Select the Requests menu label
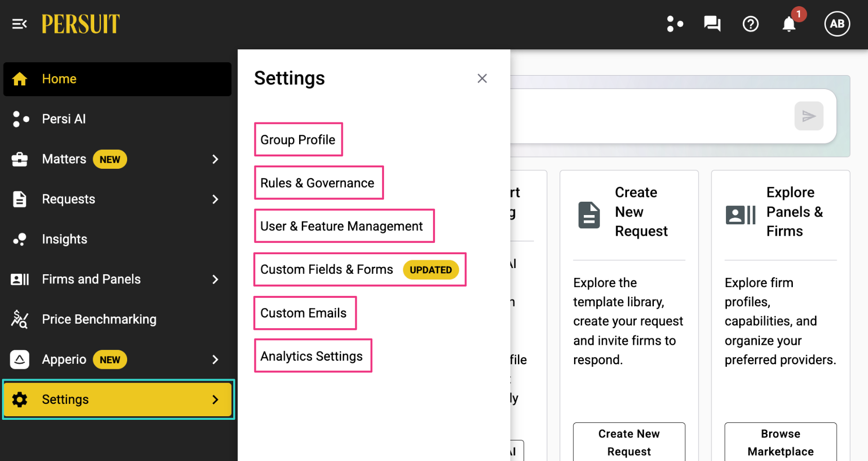 coord(68,199)
